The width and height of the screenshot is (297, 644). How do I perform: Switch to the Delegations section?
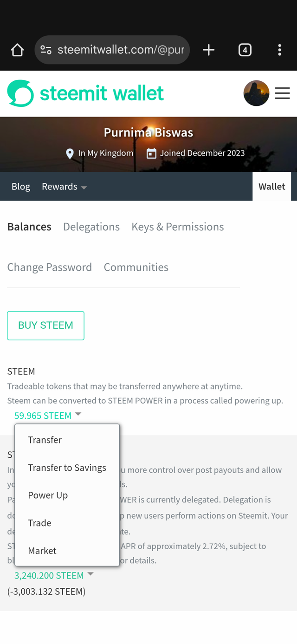pyautogui.click(x=91, y=227)
